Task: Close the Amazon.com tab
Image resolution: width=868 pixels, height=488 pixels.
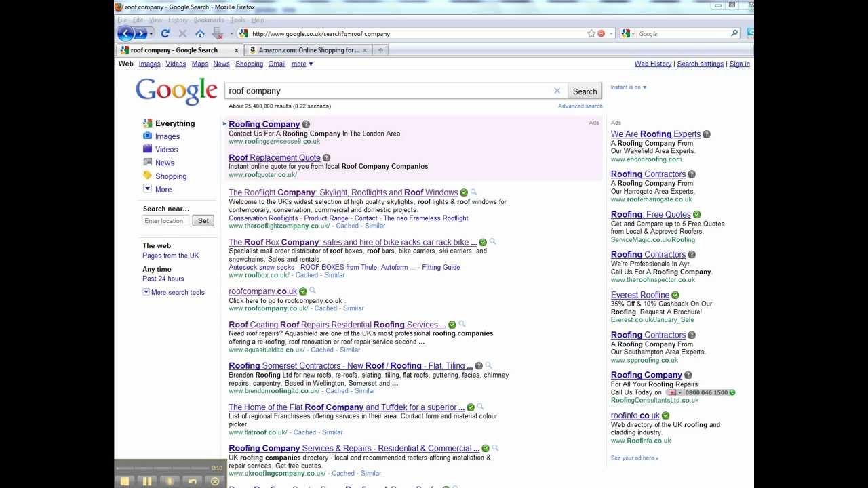Action: [365, 50]
